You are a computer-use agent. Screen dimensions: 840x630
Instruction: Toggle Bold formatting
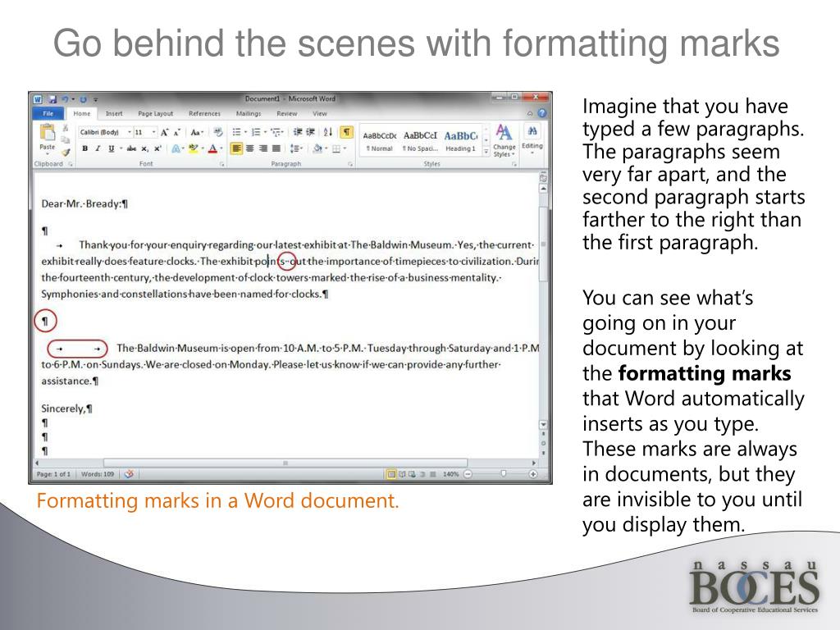point(84,148)
